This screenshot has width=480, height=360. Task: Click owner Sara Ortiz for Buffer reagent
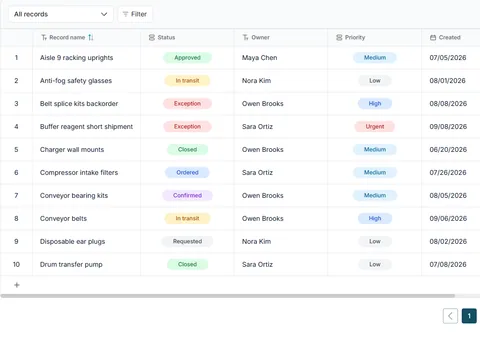point(257,127)
